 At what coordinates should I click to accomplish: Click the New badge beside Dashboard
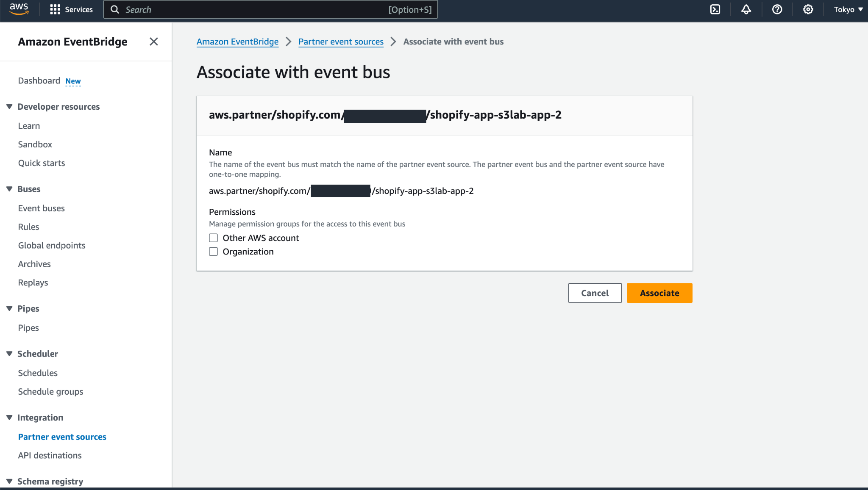coord(73,81)
